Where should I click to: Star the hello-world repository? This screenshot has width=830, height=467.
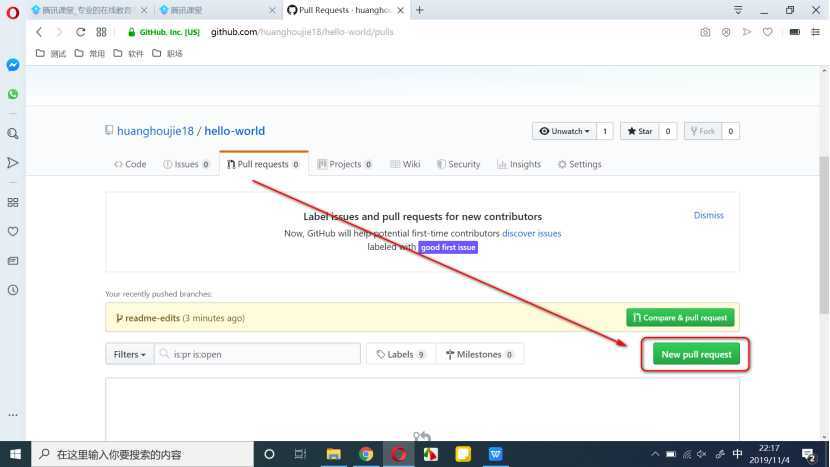point(640,131)
